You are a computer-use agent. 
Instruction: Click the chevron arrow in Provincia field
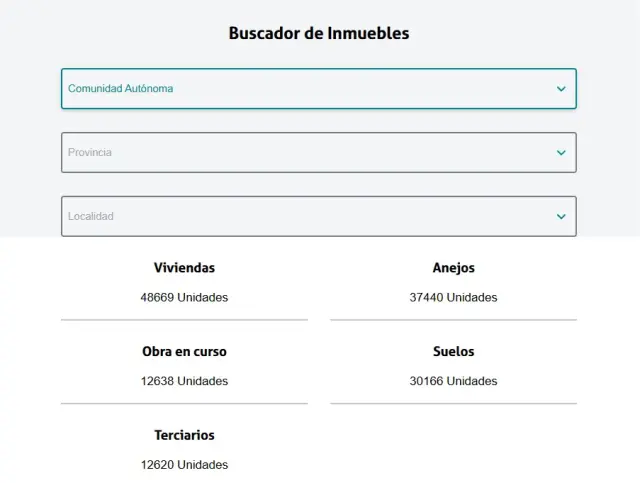561,153
